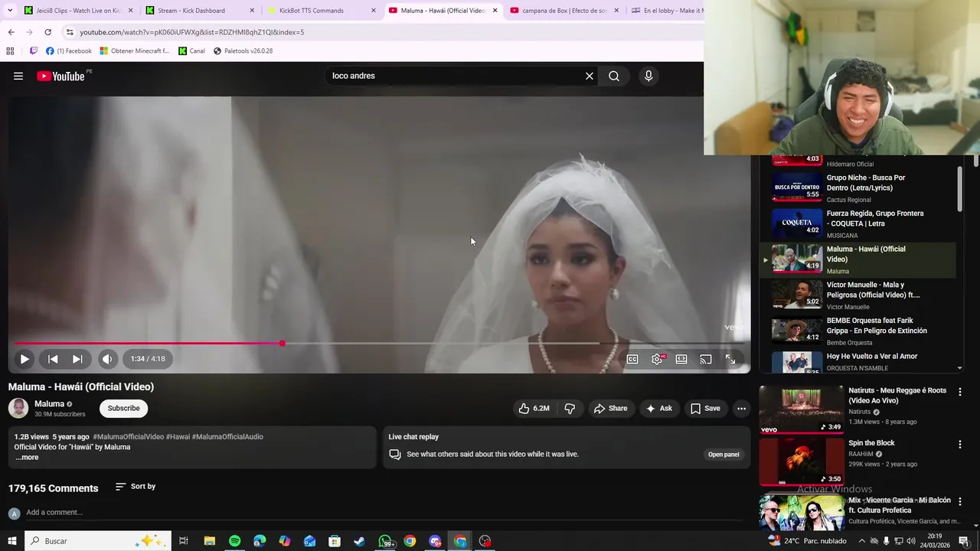Like the video with 6.2M likes
This screenshot has height=551, width=980.
click(534, 409)
